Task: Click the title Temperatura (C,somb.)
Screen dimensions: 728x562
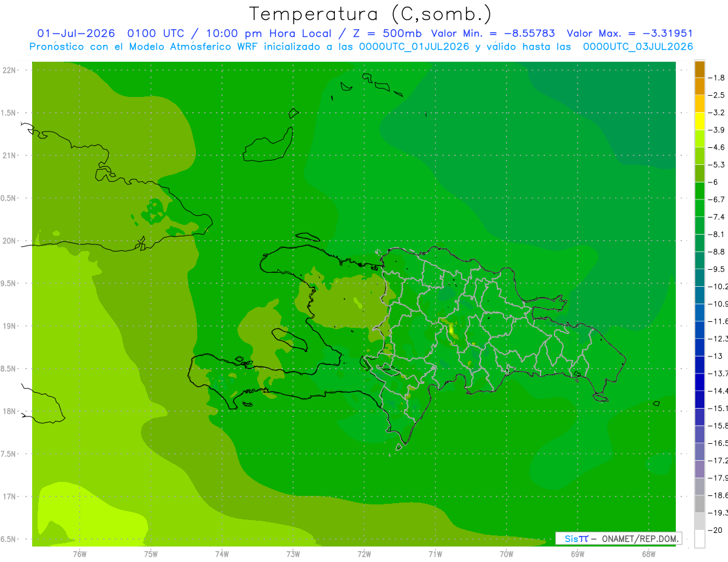Action: click(x=370, y=14)
